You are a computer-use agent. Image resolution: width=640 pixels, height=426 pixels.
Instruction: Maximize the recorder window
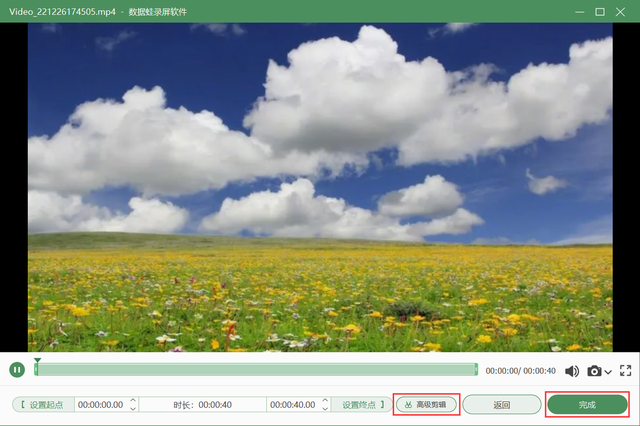(600, 12)
